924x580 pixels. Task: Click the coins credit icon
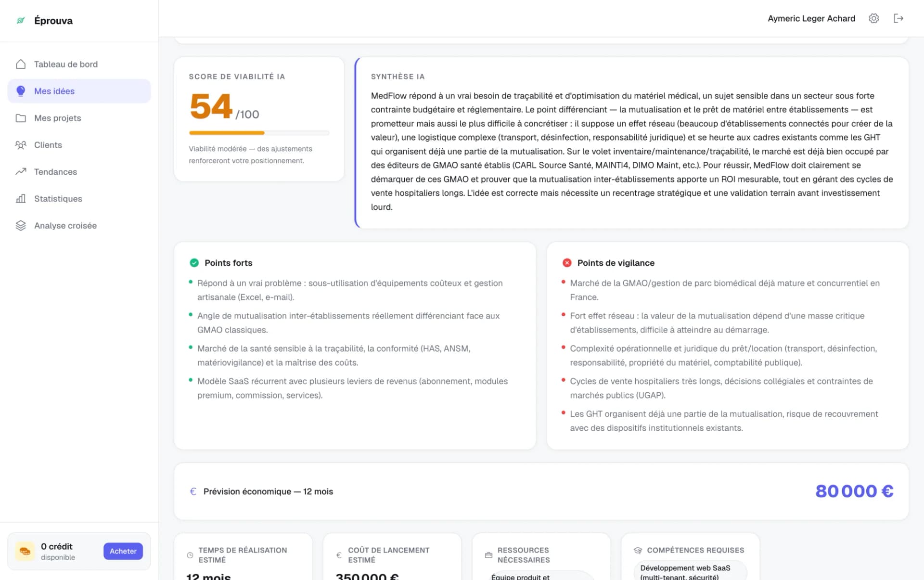click(x=25, y=551)
